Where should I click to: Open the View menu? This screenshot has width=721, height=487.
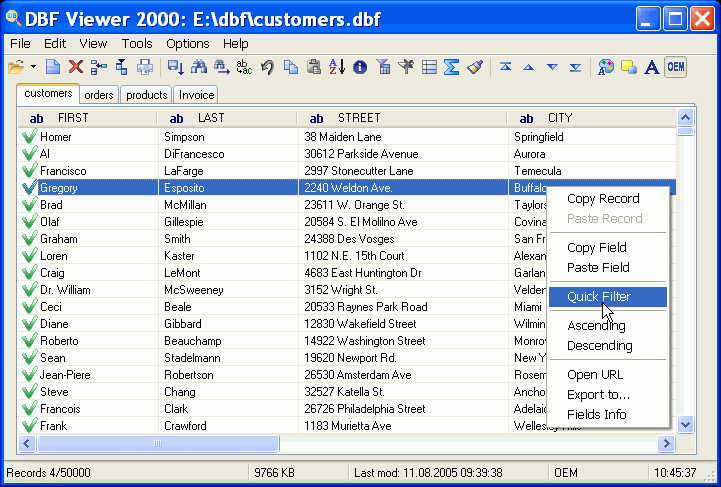tap(93, 44)
